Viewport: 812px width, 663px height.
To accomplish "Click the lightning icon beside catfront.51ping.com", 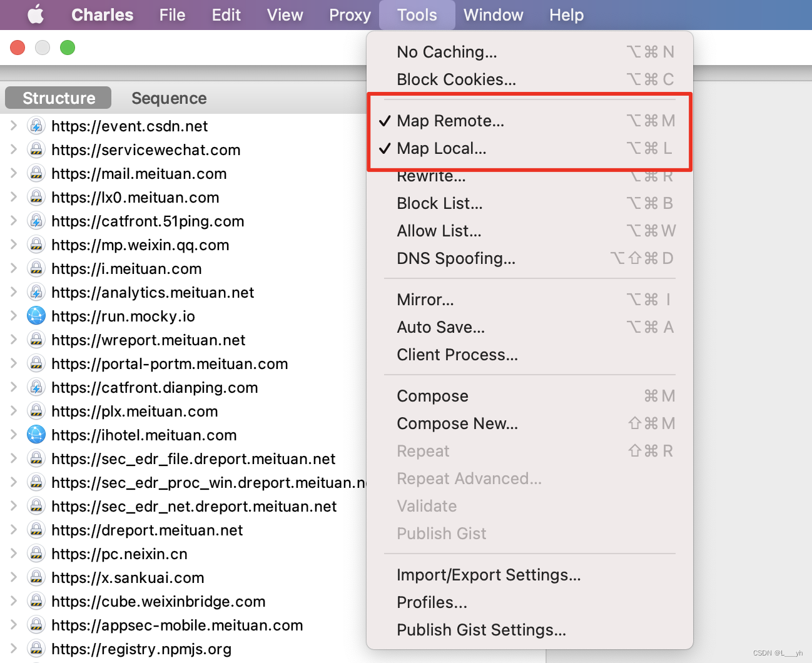I will coord(36,221).
